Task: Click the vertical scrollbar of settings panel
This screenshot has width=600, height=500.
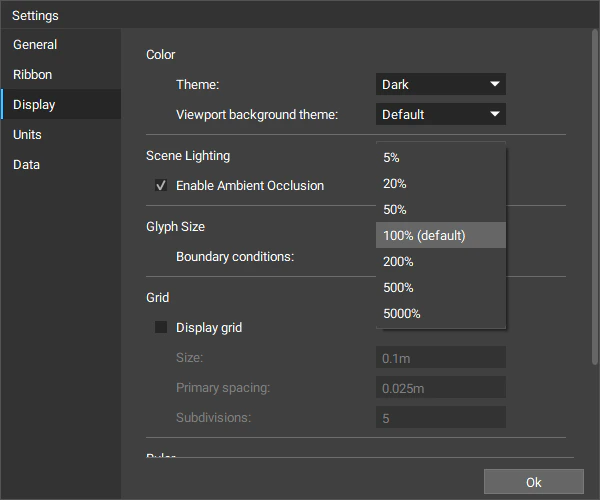Action: (x=595, y=197)
